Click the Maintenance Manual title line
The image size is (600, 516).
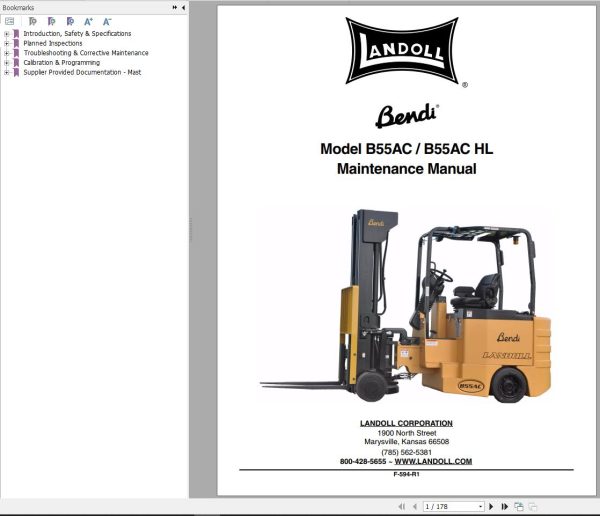(407, 169)
